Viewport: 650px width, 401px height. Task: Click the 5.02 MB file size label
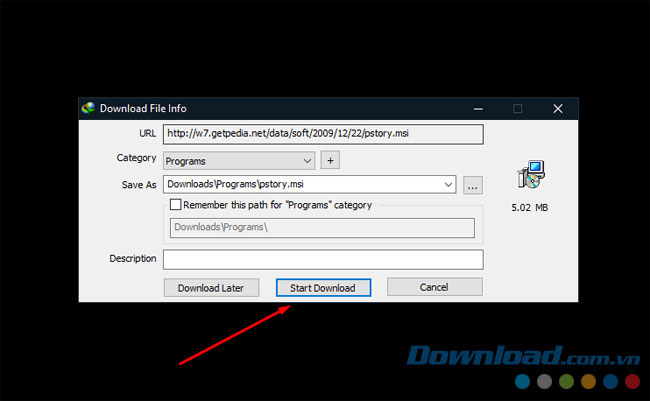[x=528, y=208]
